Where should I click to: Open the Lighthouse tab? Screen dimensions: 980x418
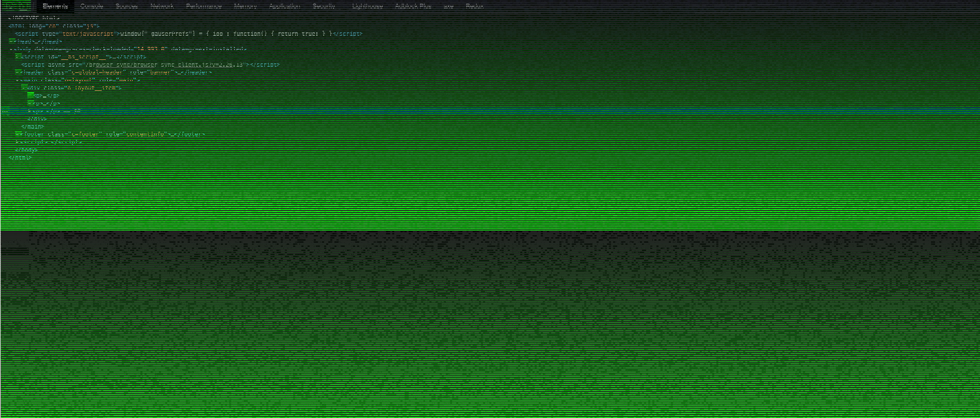(367, 6)
